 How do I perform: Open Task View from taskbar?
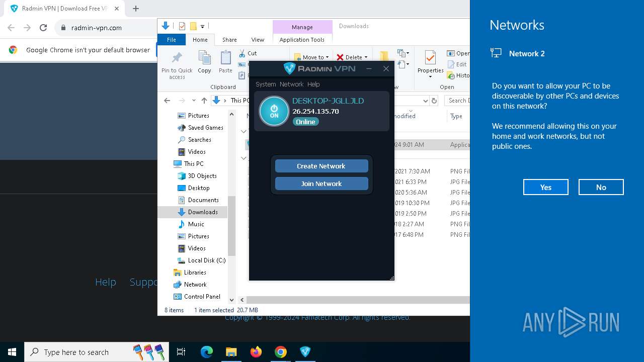181,352
